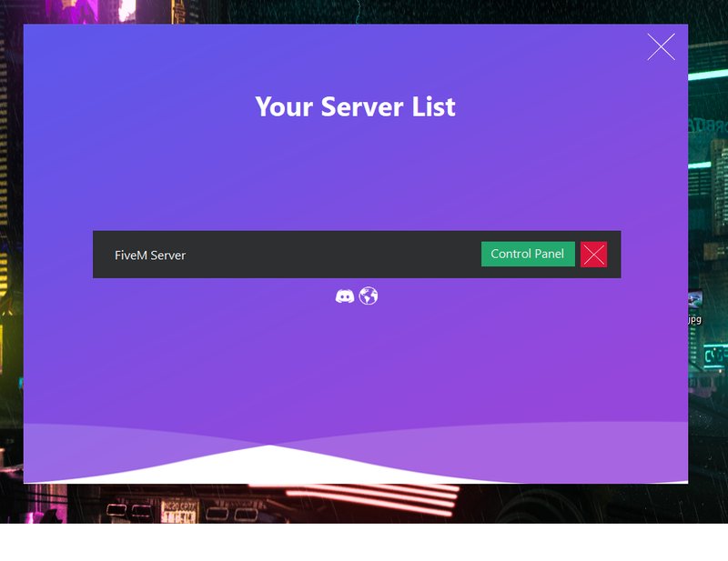Click desktop wallpaper below the server window
Image resolution: width=728 pixels, height=561 pixels.
click(364, 504)
